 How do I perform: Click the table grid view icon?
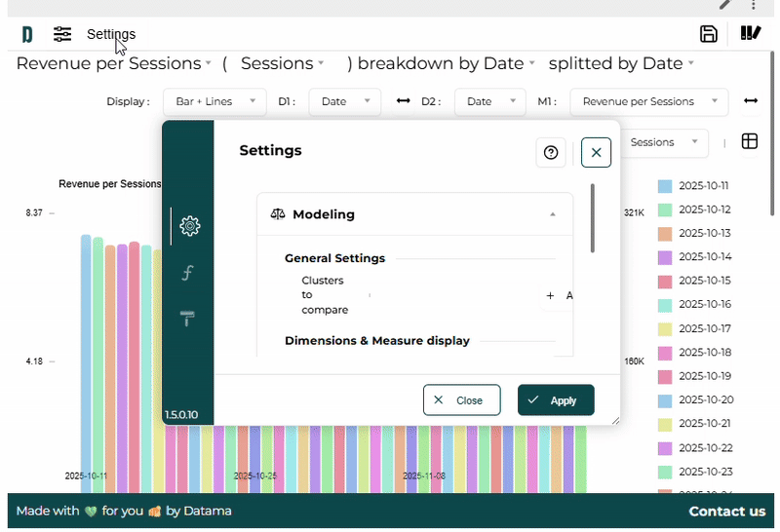(x=750, y=142)
